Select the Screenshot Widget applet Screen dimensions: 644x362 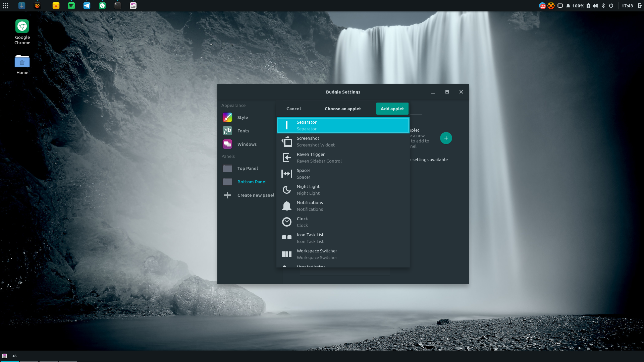(343, 141)
